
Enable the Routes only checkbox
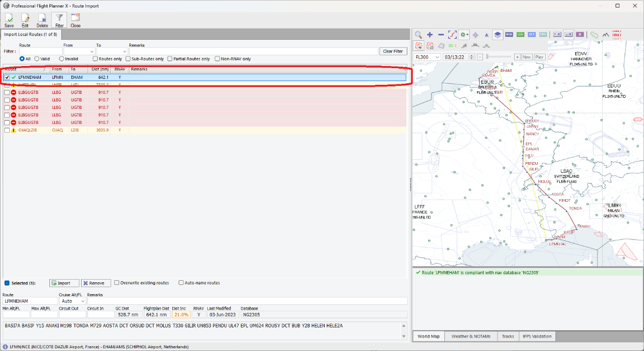[96, 59]
